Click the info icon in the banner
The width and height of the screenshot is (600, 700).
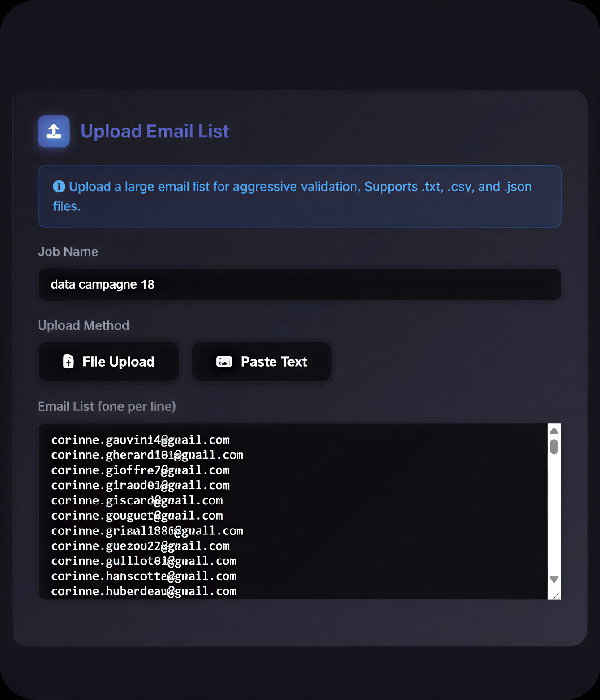pos(59,187)
